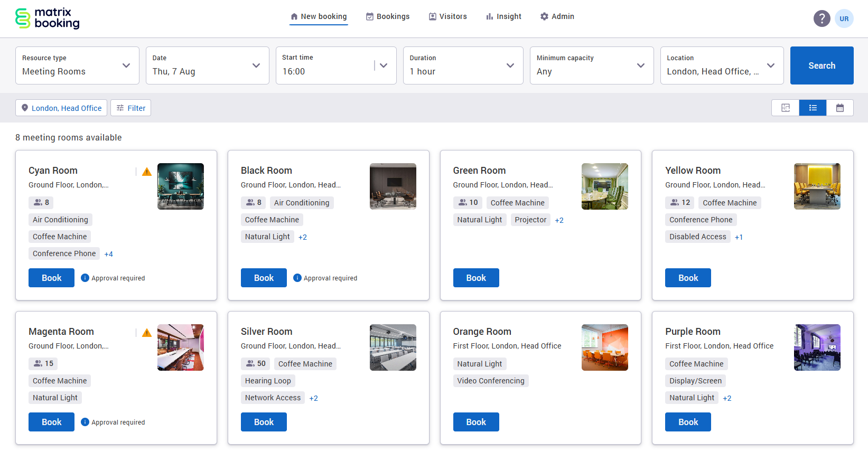Open the Filter options

click(130, 108)
